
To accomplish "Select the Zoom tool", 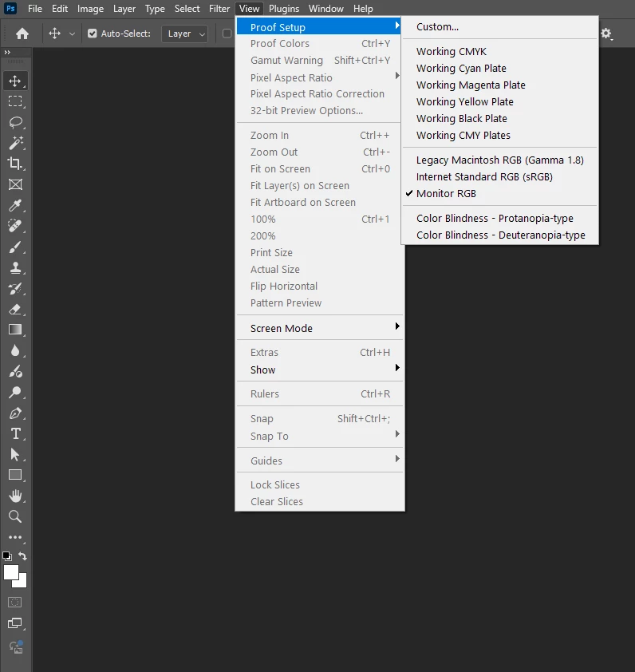I will (x=15, y=516).
